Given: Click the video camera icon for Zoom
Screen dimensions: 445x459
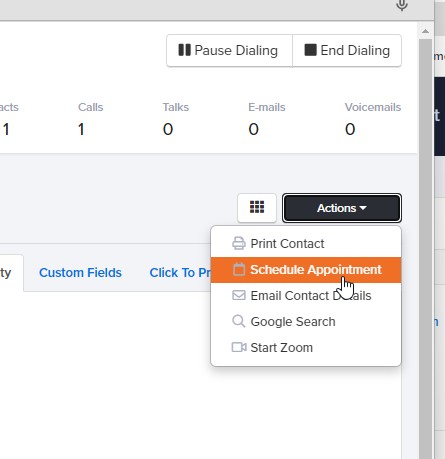Looking at the screenshot, I should click(x=239, y=347).
